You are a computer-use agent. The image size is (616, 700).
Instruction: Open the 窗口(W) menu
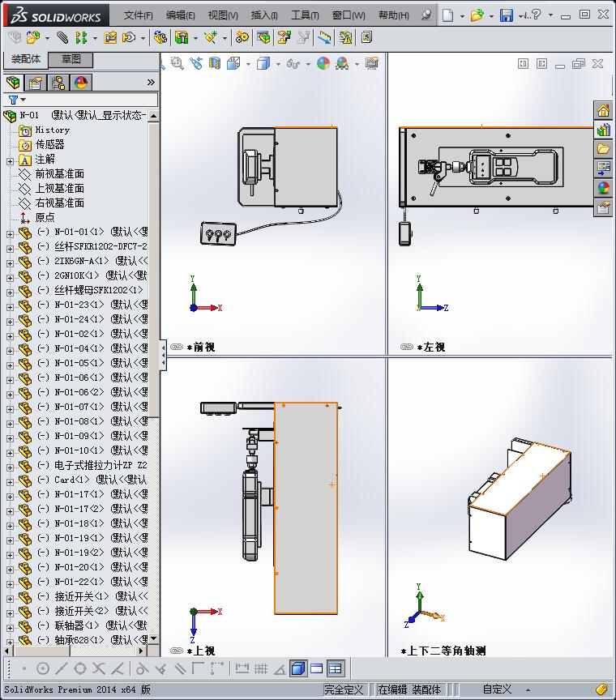[x=349, y=15]
